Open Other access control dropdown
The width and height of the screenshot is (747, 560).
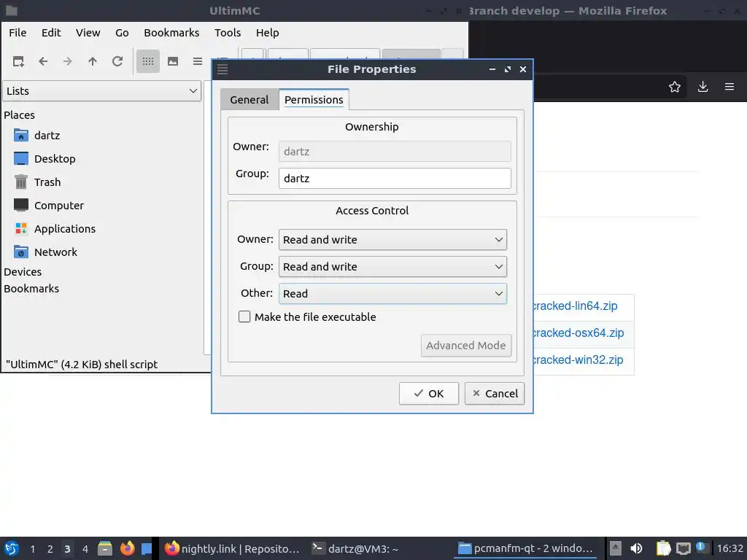(x=392, y=294)
